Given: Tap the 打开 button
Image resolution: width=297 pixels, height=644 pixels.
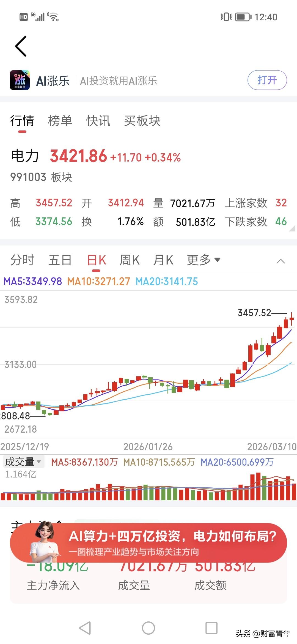Looking at the screenshot, I should (x=267, y=80).
